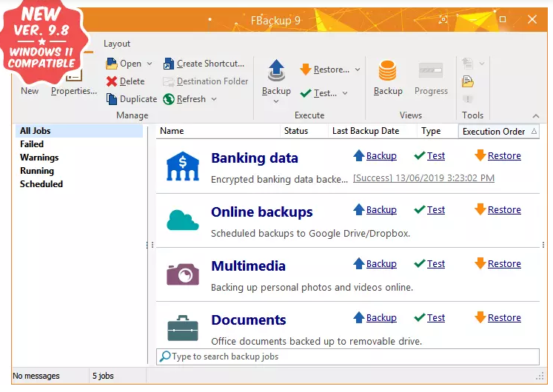Image resolution: width=553 pixels, height=392 pixels.
Task: Sort by Name column header
Action: click(218, 131)
